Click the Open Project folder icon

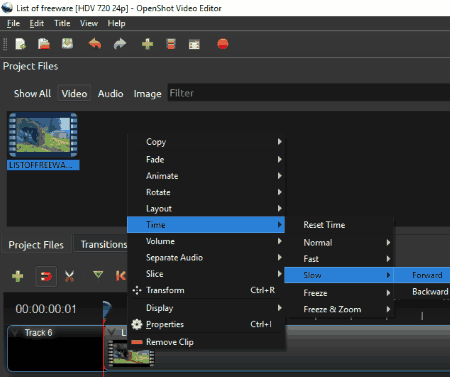(44, 44)
